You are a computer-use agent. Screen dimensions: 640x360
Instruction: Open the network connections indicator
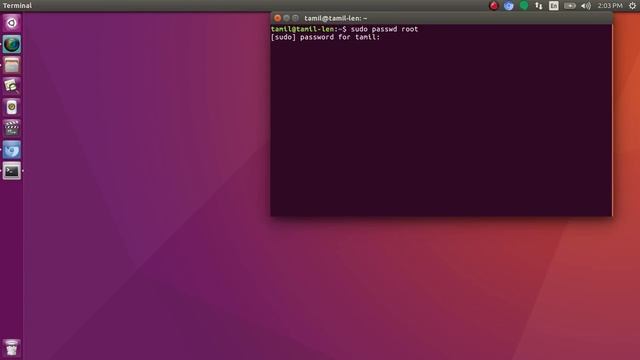pos(539,6)
